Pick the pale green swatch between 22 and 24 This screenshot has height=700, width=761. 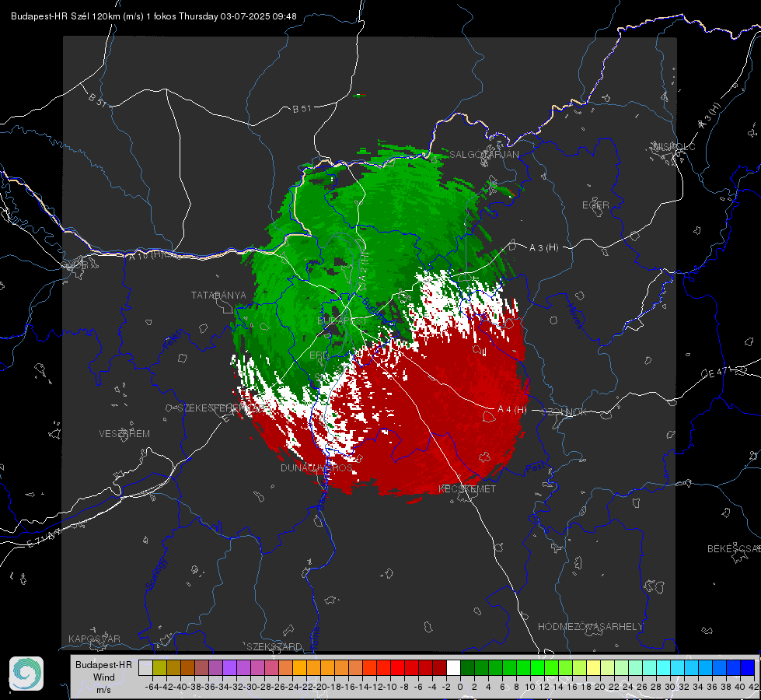pos(621,667)
